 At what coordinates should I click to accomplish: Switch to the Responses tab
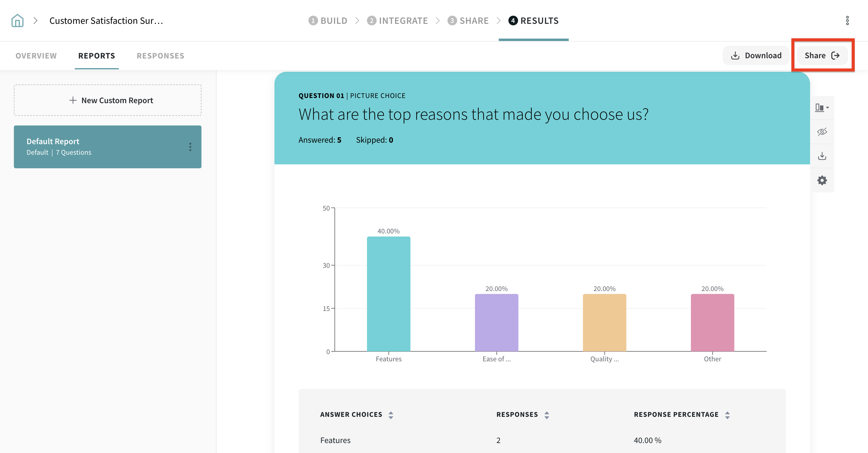[x=160, y=55]
